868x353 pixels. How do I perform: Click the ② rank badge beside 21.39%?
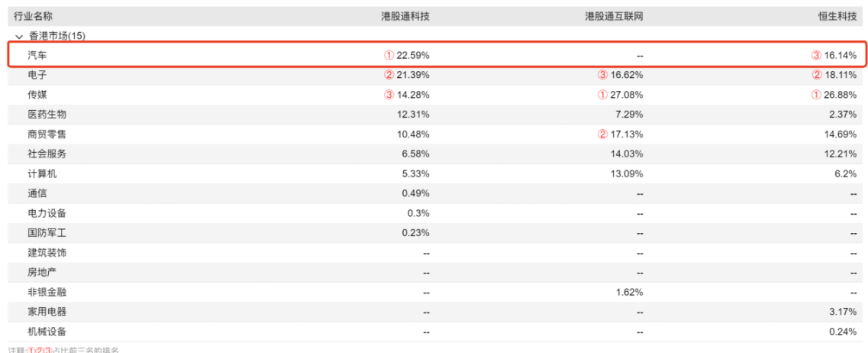pyautogui.click(x=389, y=76)
